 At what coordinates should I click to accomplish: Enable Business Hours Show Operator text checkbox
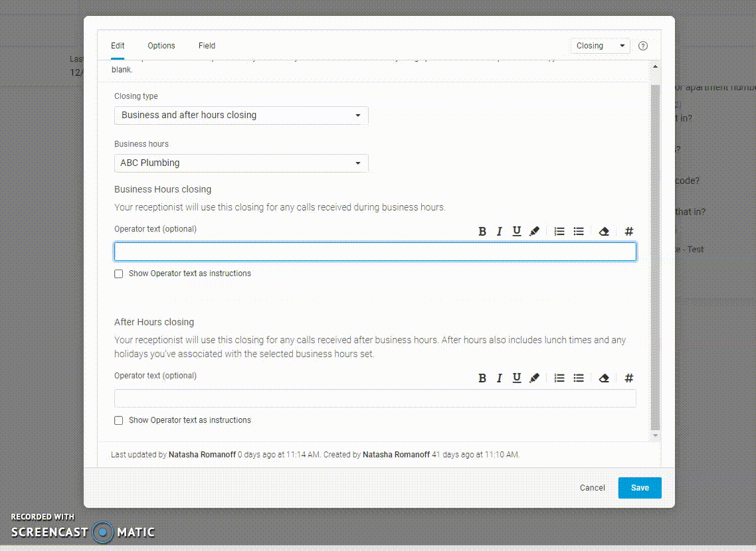[119, 274]
